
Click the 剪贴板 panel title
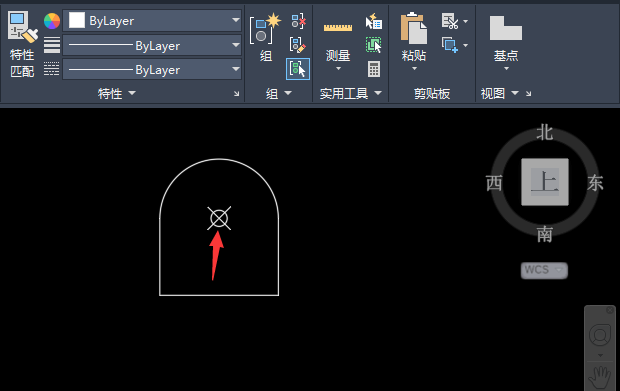(x=432, y=94)
